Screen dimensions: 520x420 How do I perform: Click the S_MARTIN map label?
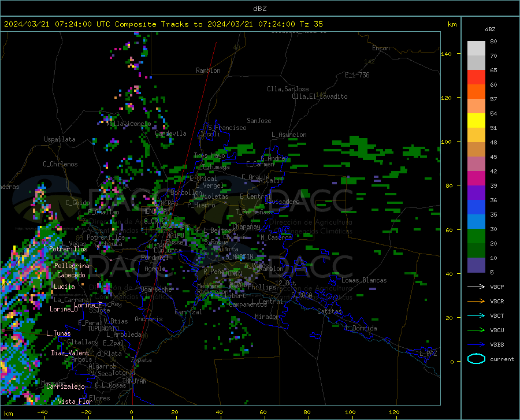click(x=239, y=257)
